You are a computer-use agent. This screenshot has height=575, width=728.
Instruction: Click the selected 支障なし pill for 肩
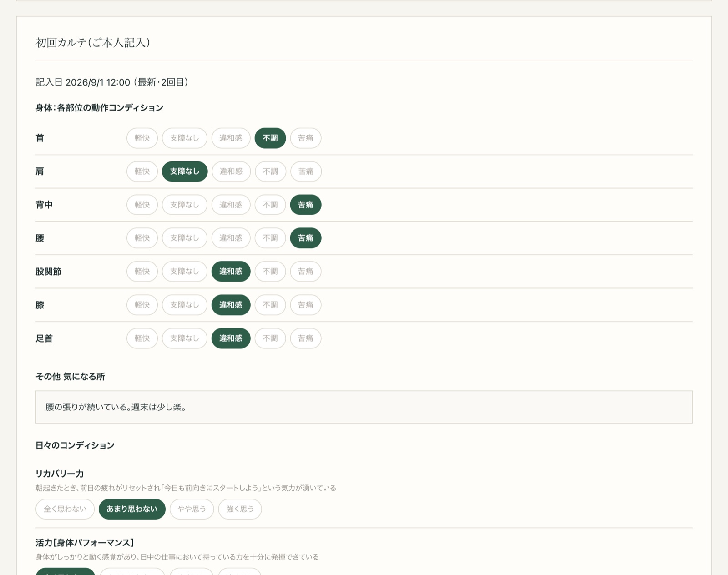click(185, 171)
